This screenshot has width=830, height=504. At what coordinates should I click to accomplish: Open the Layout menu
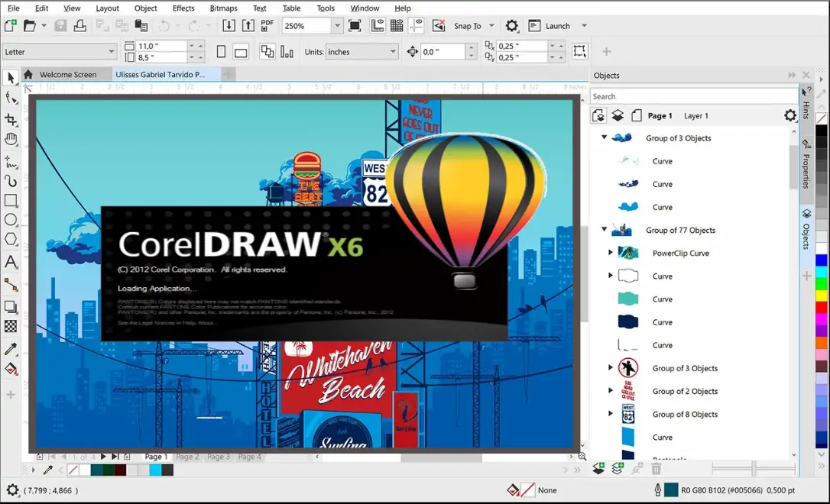click(107, 8)
